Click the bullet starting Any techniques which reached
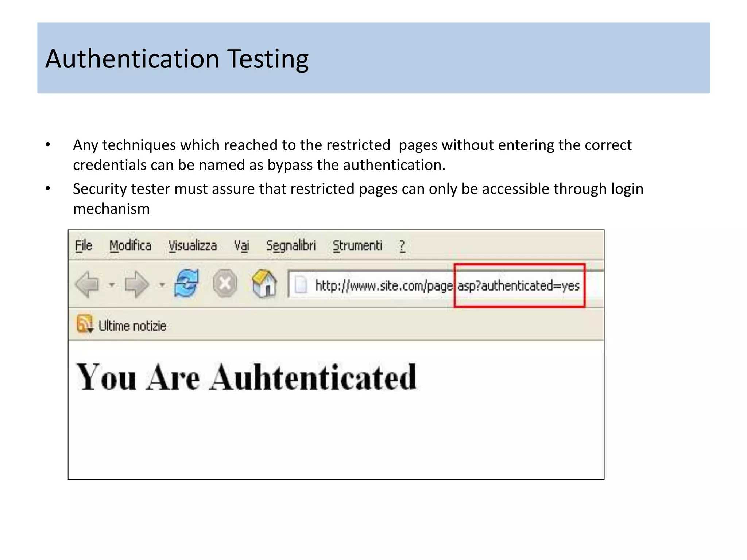 352,155
